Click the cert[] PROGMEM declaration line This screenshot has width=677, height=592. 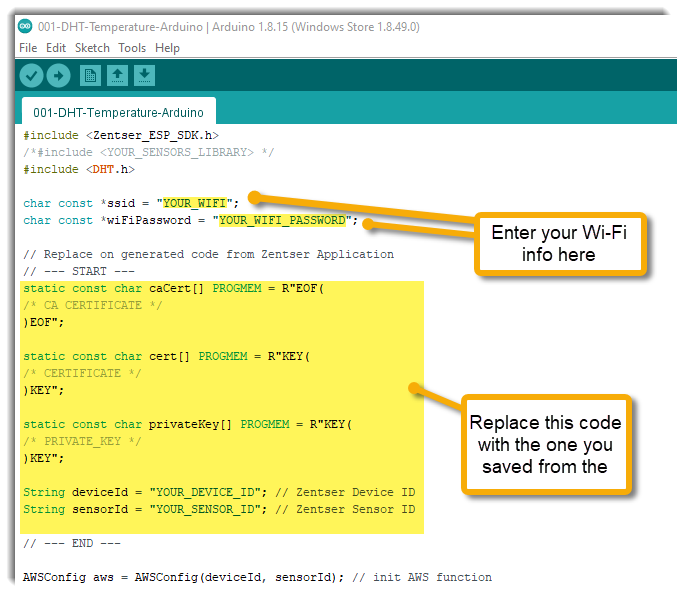(167, 356)
